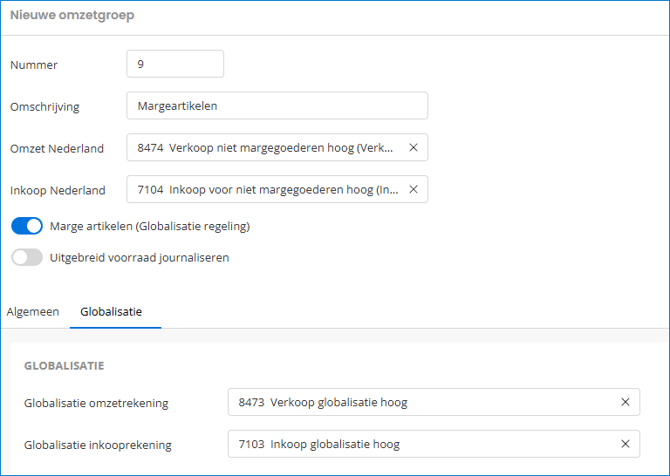The height and width of the screenshot is (476, 670).
Task: Remove the Globalisatie inkooprekening value with X
Action: point(625,444)
